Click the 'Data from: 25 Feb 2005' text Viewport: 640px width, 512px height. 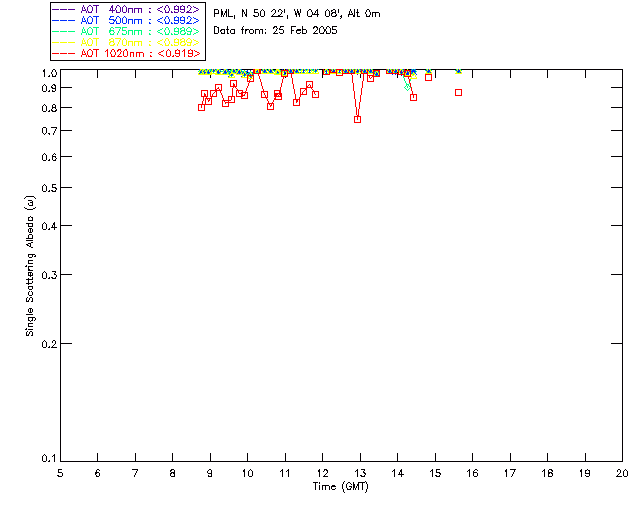point(276,31)
